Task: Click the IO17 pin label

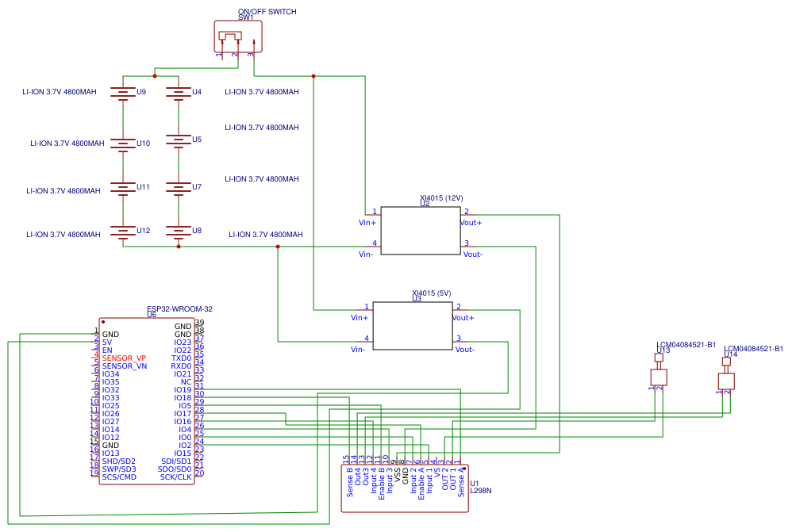Action: [183, 413]
